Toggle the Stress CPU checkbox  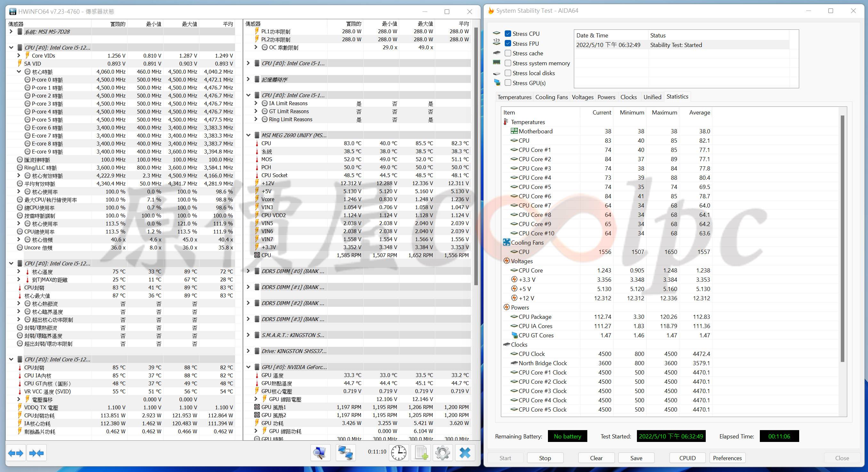[x=508, y=34]
